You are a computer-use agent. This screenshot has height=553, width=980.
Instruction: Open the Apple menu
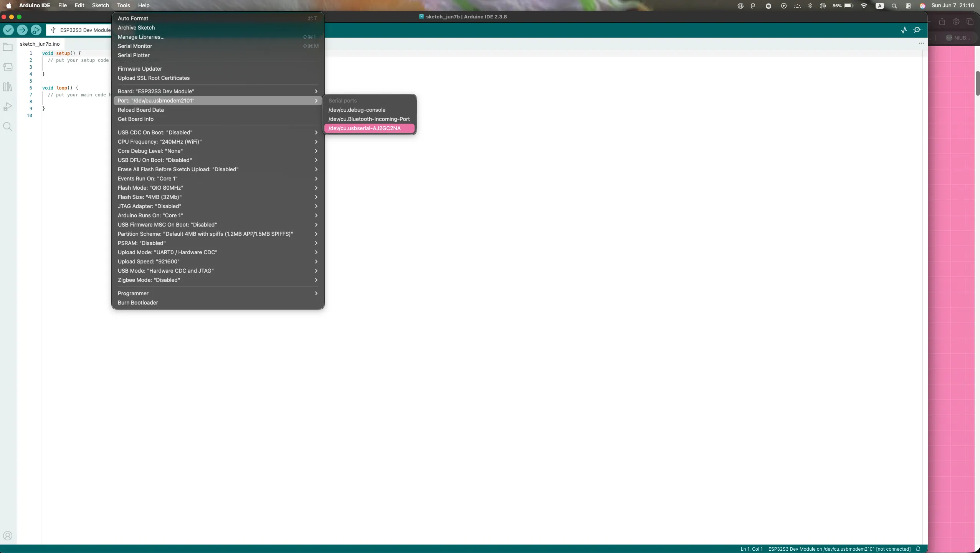point(8,5)
